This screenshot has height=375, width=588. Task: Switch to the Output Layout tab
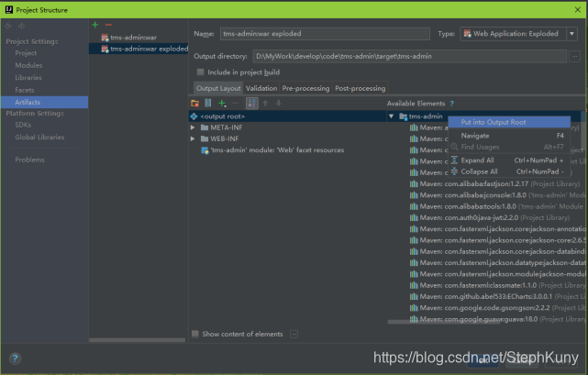point(218,88)
